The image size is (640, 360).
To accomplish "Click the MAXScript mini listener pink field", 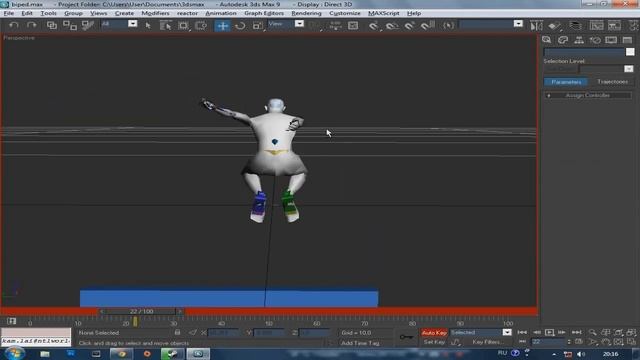I will tap(36, 332).
